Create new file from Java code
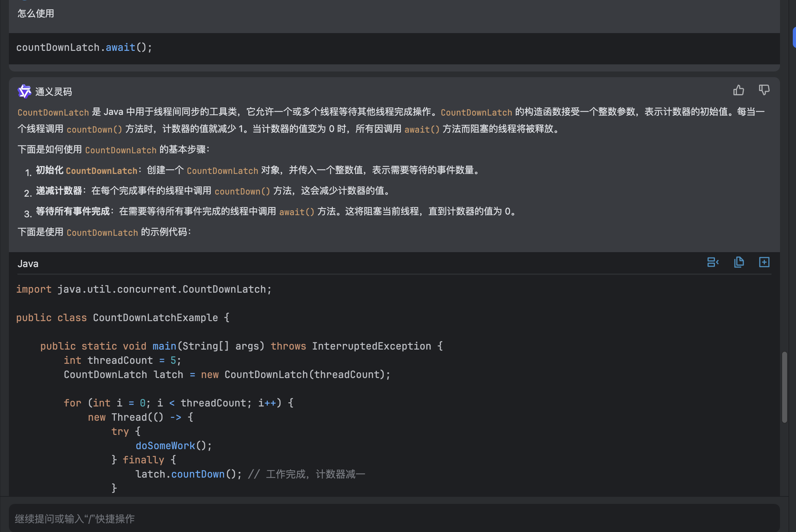This screenshot has width=796, height=532. tap(764, 262)
